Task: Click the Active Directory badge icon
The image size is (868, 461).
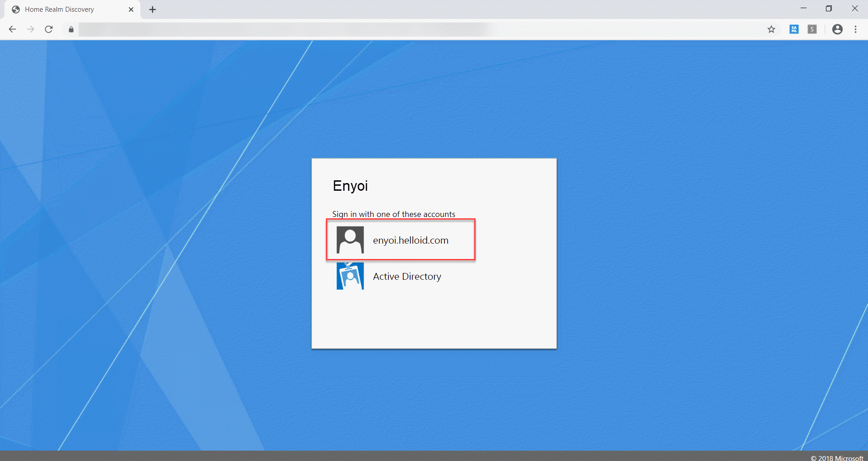Action: click(350, 276)
